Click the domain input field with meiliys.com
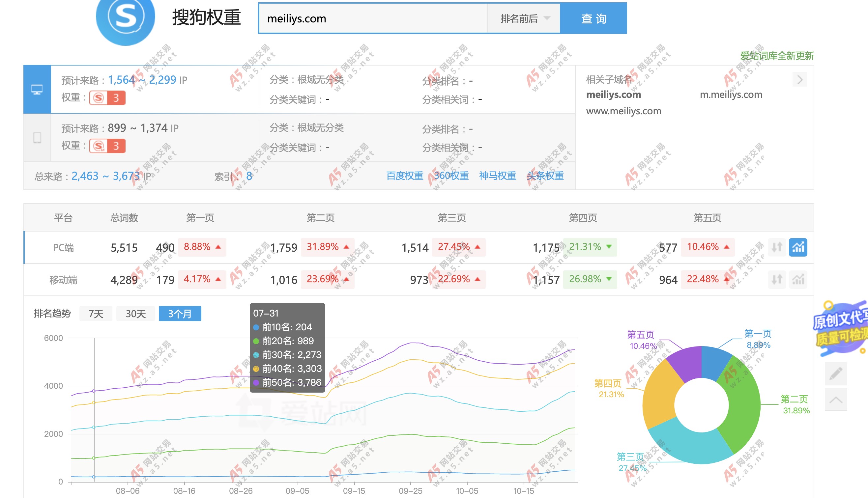This screenshot has width=868, height=498. [373, 18]
